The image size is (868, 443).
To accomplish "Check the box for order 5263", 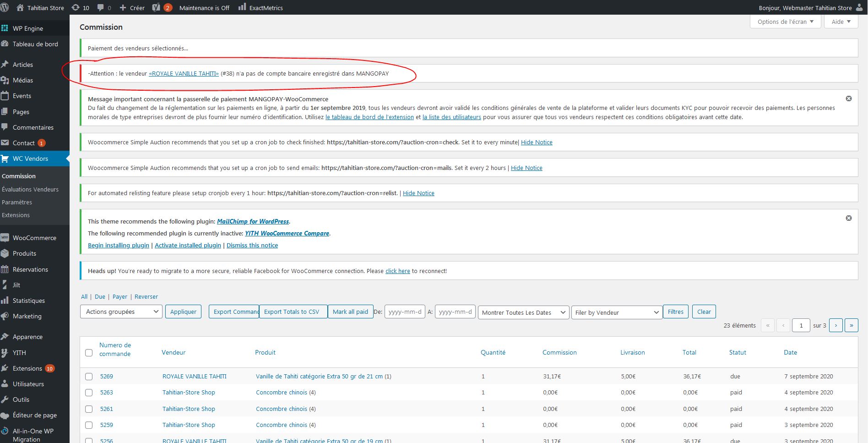I will (x=89, y=393).
